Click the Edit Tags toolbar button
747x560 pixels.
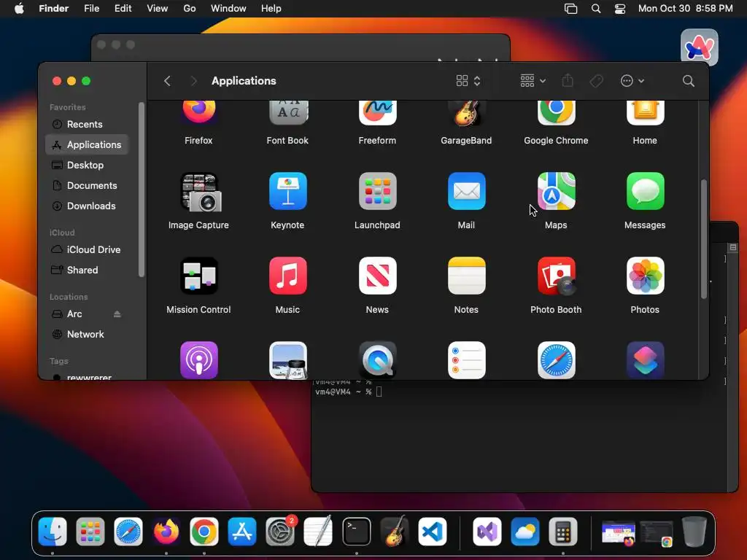pos(596,81)
